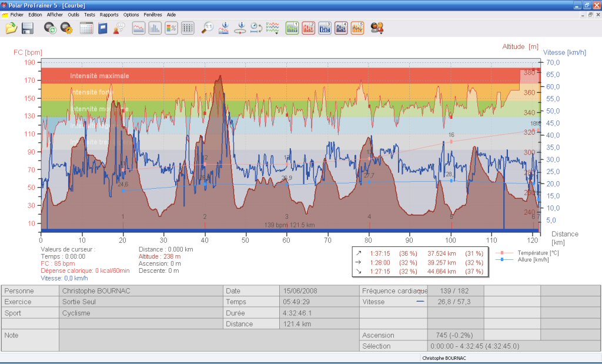The width and height of the screenshot is (602, 364).
Task: Select green graph preset 1
Action: click(x=292, y=28)
